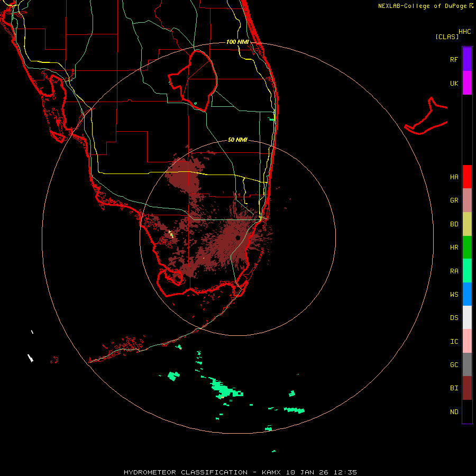Click the 50 NMI range ring label

pos(237,140)
